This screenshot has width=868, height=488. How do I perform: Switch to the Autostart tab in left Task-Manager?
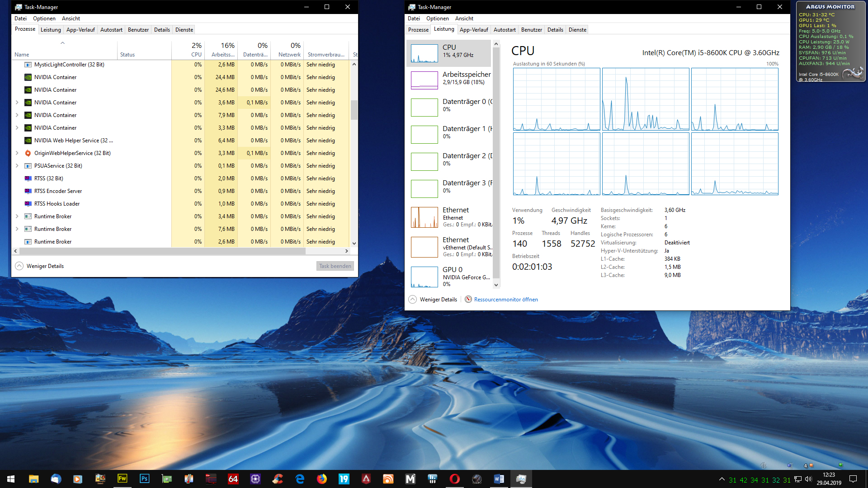(111, 30)
